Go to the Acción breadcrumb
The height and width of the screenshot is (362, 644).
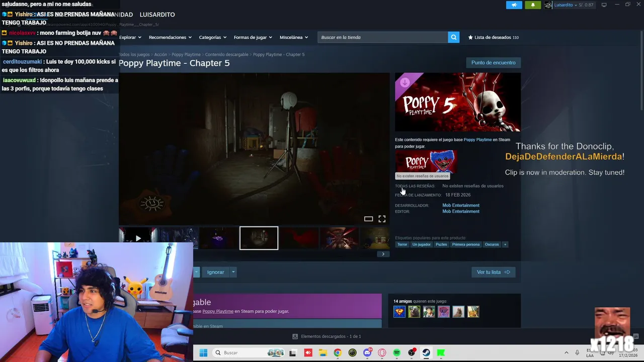[160, 54]
